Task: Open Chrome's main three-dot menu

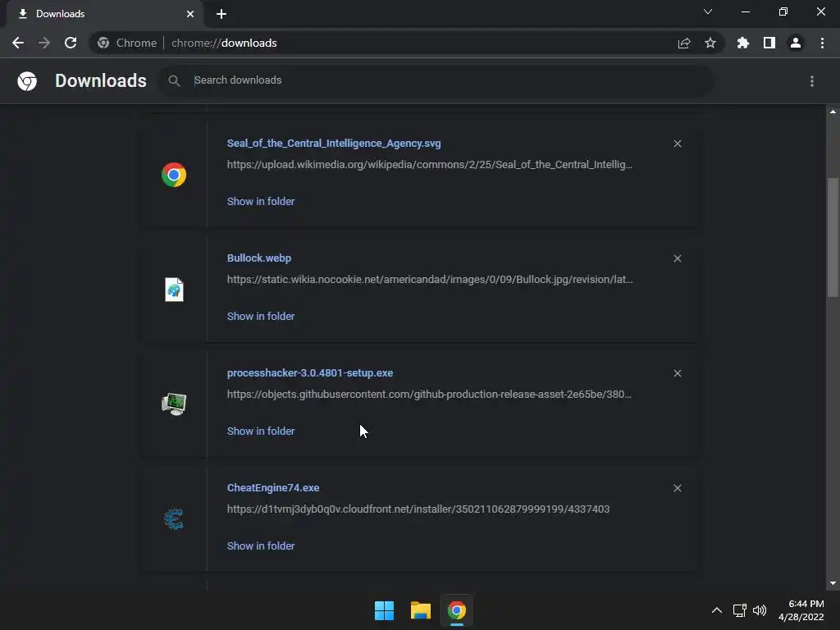Action: pyautogui.click(x=822, y=43)
